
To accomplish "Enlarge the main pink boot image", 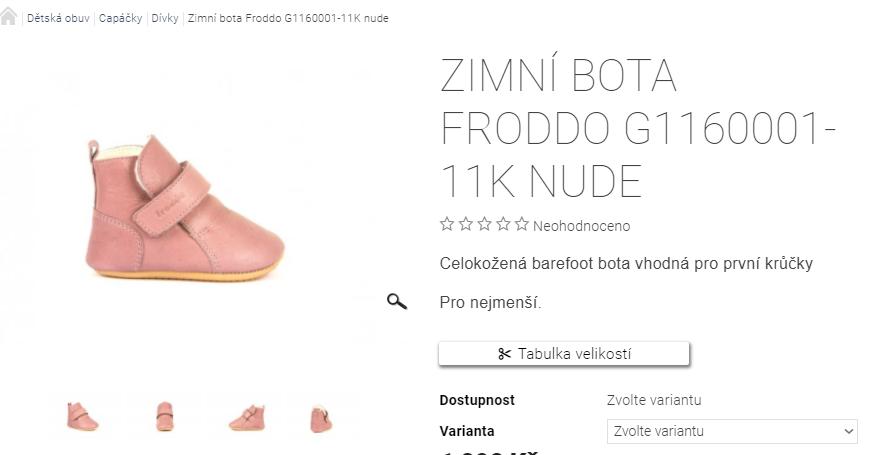I will (x=185, y=205).
